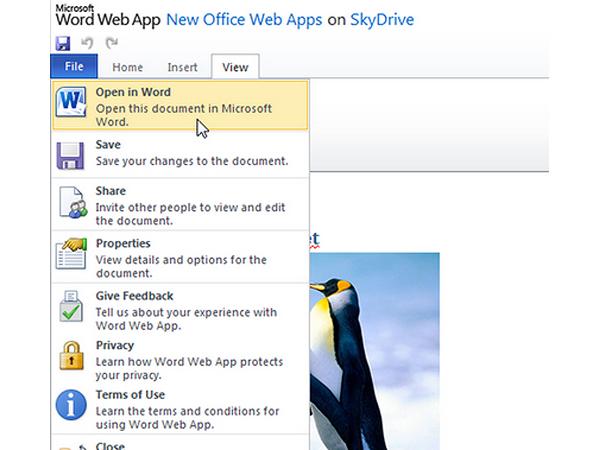Click 'Save your changes to the document.' text

pyautogui.click(x=192, y=161)
